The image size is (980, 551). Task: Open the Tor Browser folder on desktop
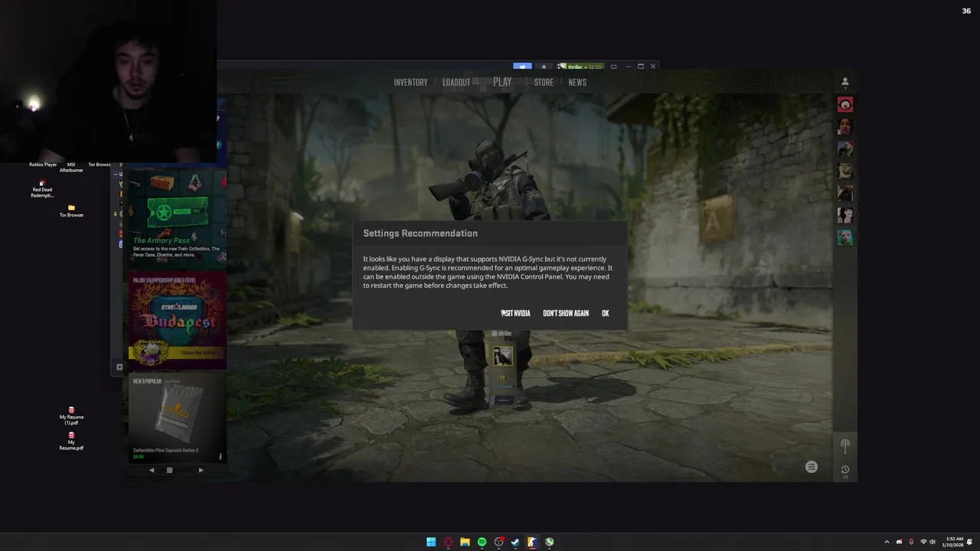click(x=71, y=210)
